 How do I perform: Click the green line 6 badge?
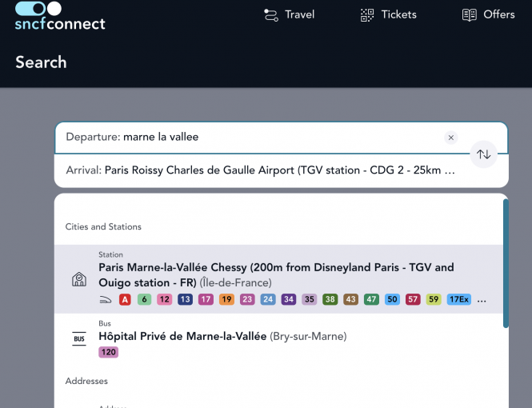coord(144,299)
